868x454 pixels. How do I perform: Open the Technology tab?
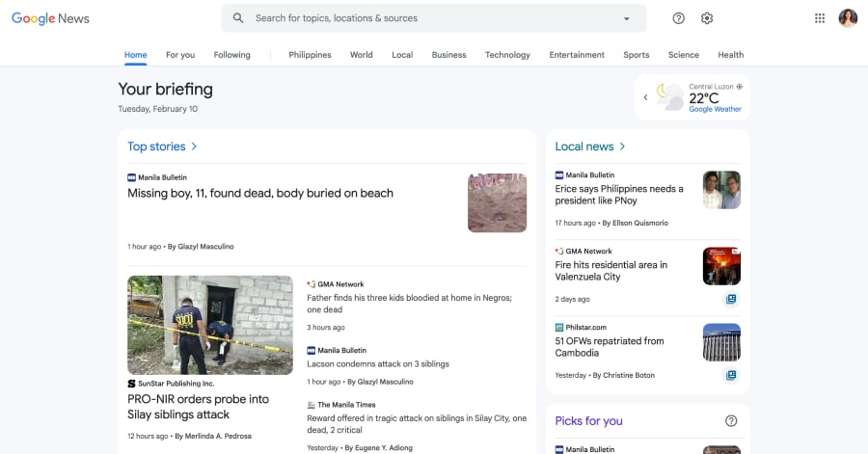tap(507, 55)
